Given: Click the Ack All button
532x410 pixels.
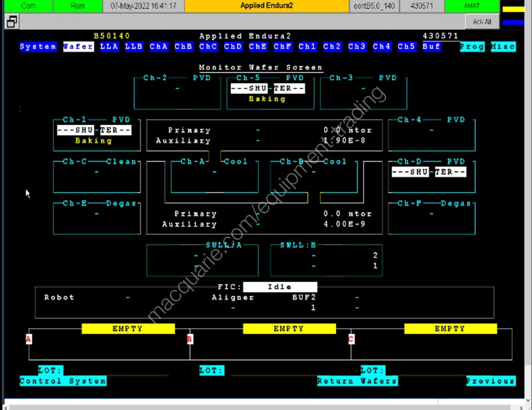Looking at the screenshot, I should tap(482, 22).
